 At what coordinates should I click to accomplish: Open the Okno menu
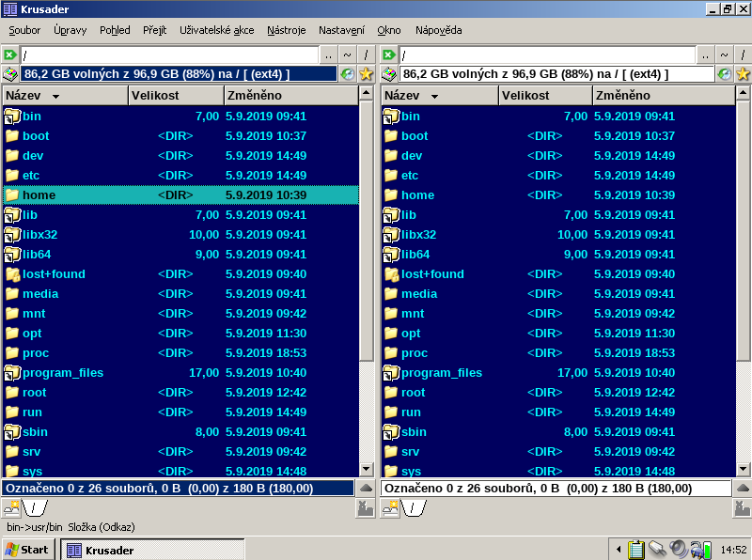coord(389,30)
